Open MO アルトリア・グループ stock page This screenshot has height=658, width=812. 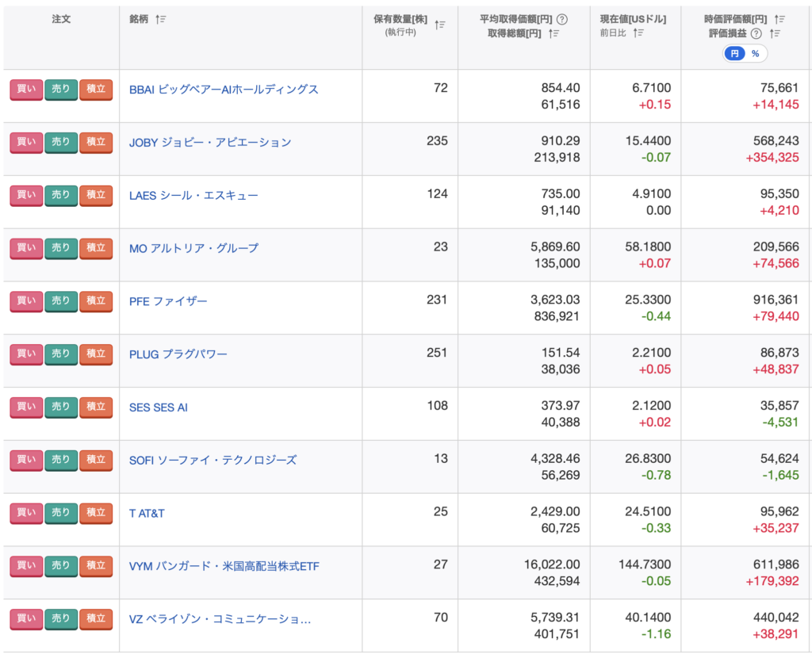coord(193,248)
